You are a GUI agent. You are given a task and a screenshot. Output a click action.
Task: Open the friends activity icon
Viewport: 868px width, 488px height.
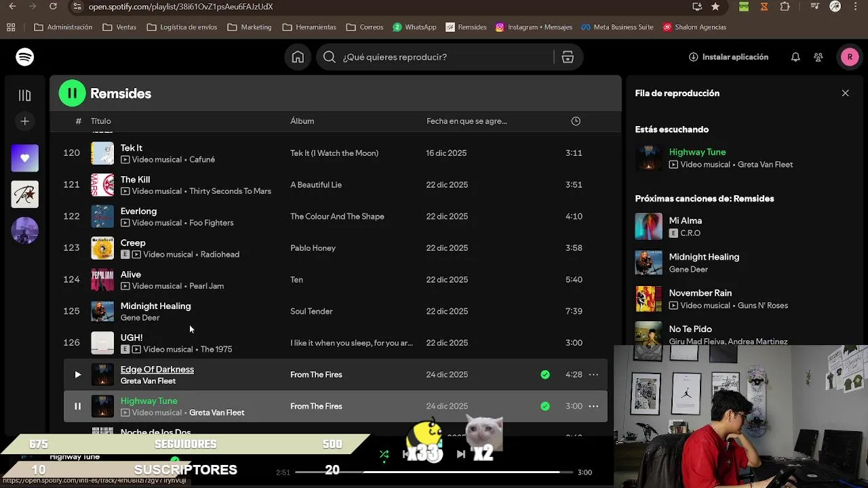(x=818, y=57)
